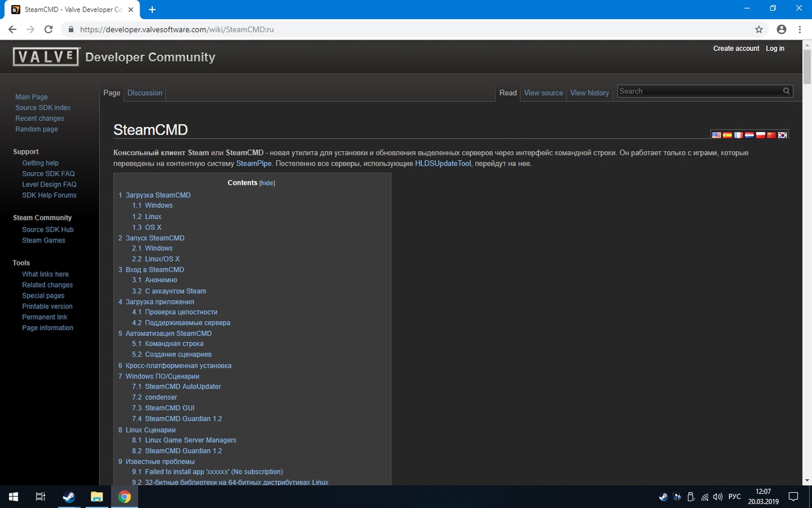The image size is (812, 508).
Task: Select the South Korean flag icon
Action: point(783,135)
